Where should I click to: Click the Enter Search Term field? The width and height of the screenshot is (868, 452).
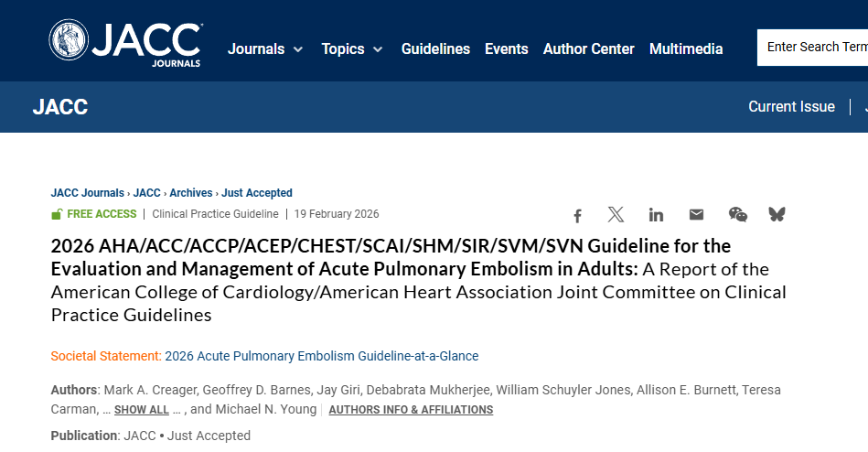click(x=814, y=48)
